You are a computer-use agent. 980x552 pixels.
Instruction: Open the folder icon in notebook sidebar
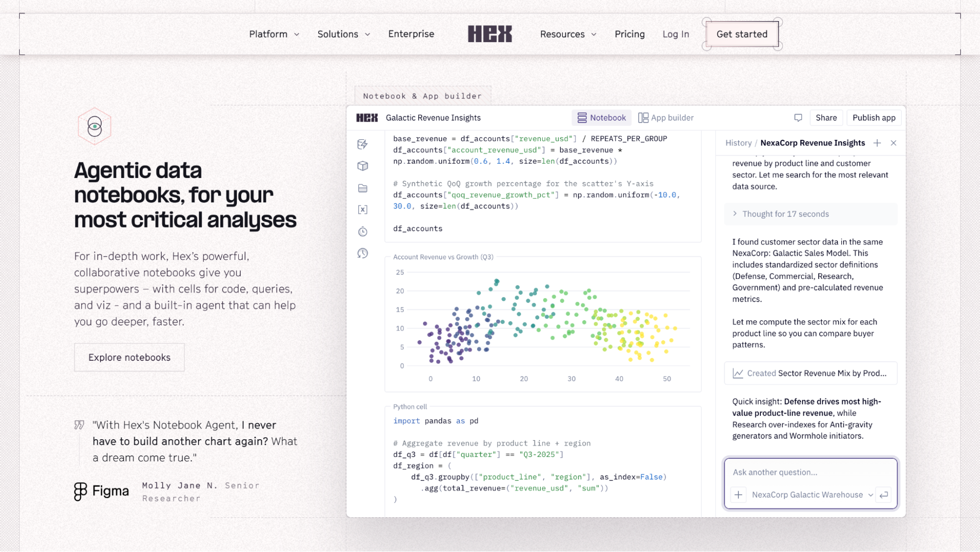[363, 188]
